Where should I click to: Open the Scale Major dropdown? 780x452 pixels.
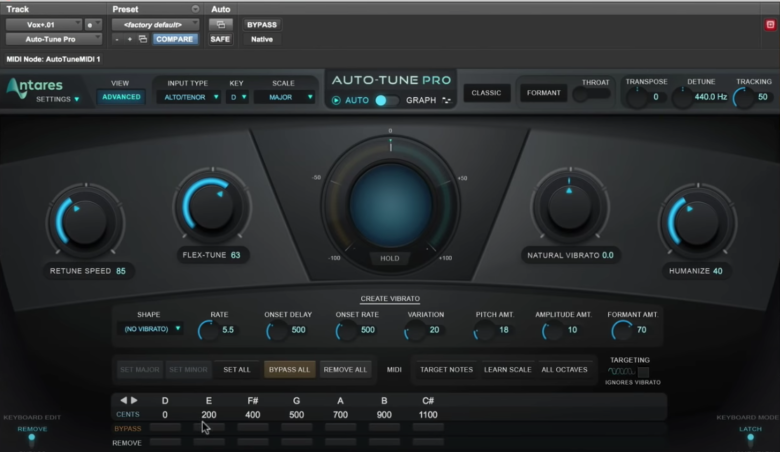tap(284, 97)
